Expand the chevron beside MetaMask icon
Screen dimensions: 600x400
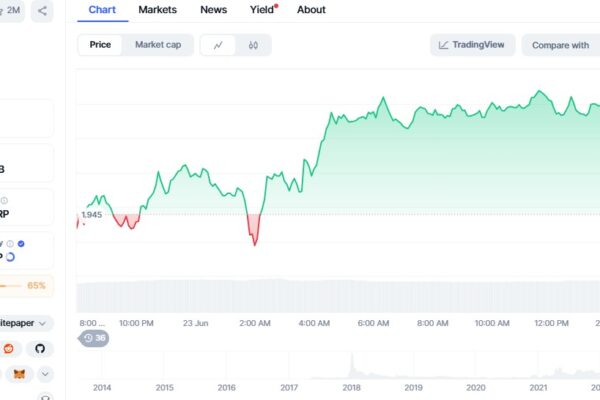coord(45,374)
